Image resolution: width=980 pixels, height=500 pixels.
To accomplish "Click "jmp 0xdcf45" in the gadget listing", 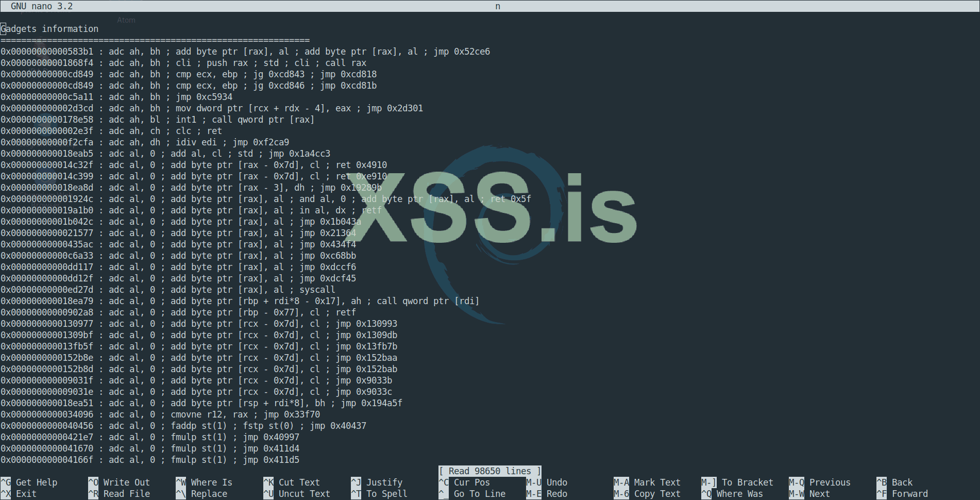I will pos(328,278).
